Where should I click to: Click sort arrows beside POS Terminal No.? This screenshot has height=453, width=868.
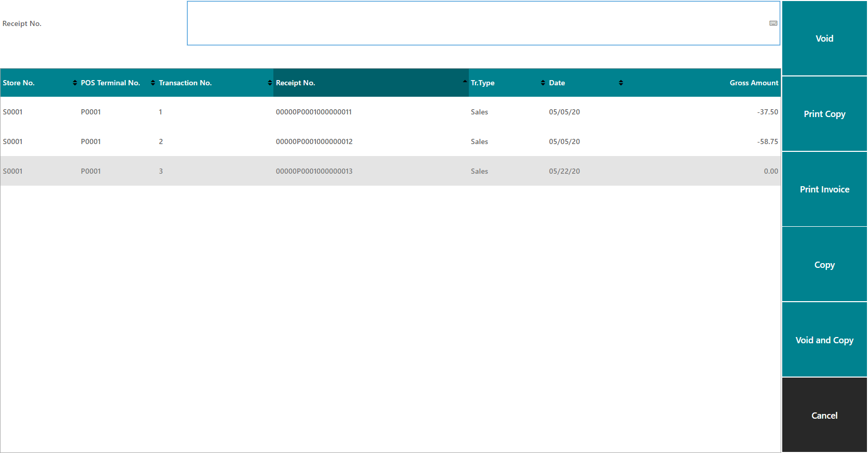153,83
